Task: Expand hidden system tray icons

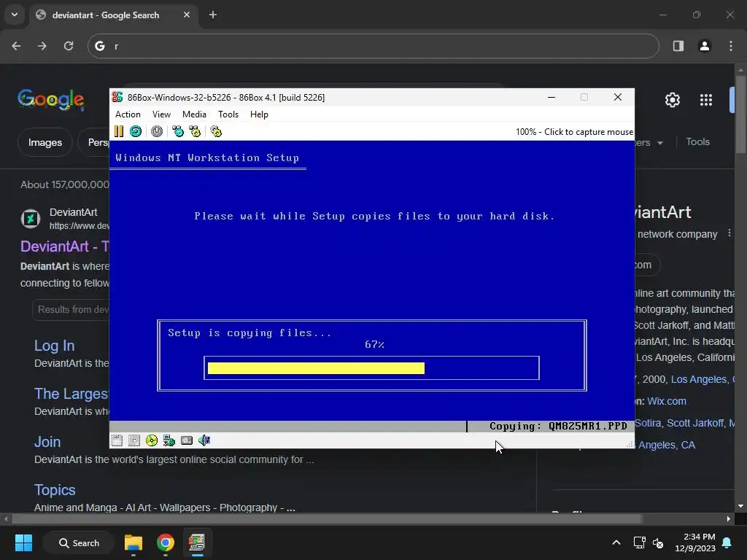Action: click(x=616, y=542)
